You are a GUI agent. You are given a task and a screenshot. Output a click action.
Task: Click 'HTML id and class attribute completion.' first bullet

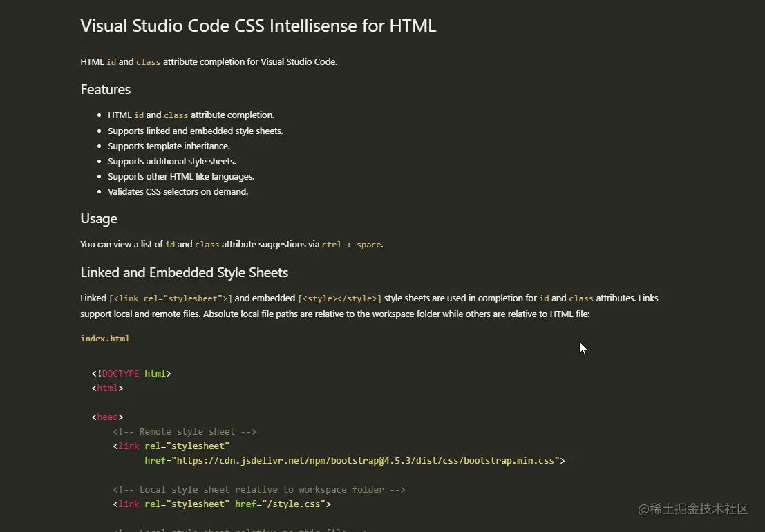191,115
